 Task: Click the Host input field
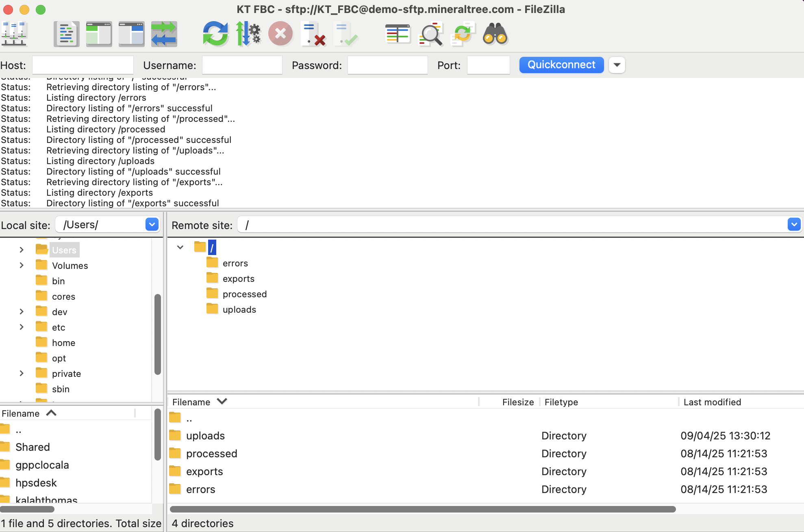pyautogui.click(x=83, y=65)
